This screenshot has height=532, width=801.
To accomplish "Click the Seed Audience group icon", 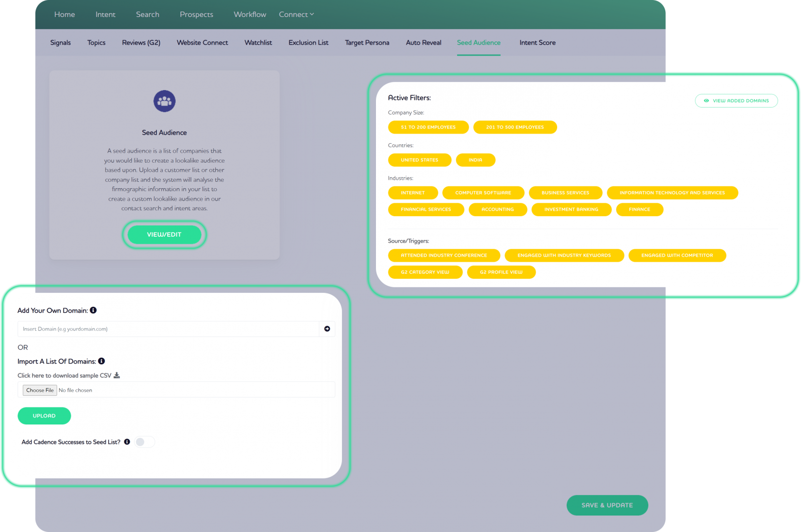I will pyautogui.click(x=164, y=101).
